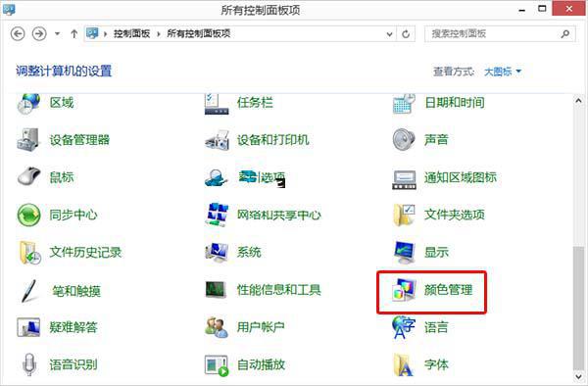This screenshot has width=588, height=386.
Task: Open the 声音 speaker icon
Action: (404, 140)
